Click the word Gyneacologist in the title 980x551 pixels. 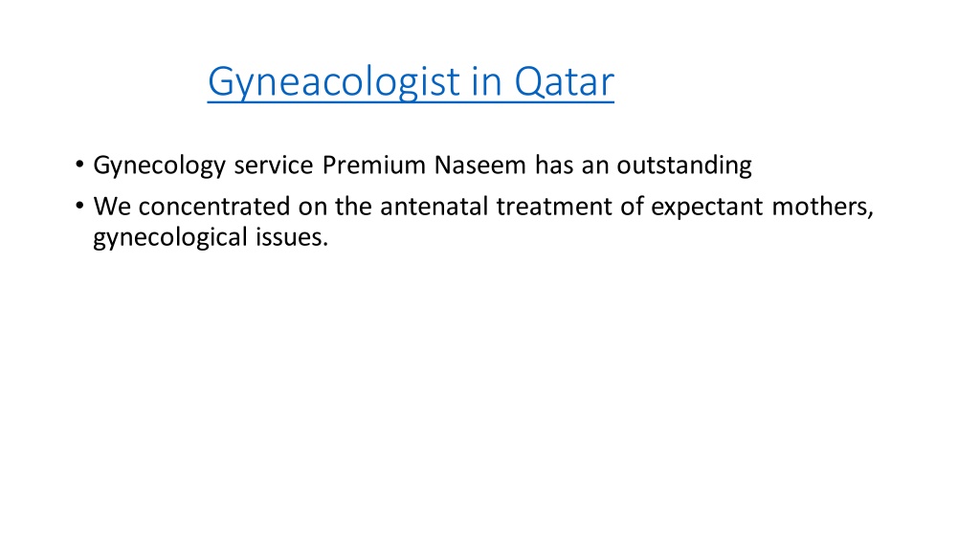pos(334,82)
